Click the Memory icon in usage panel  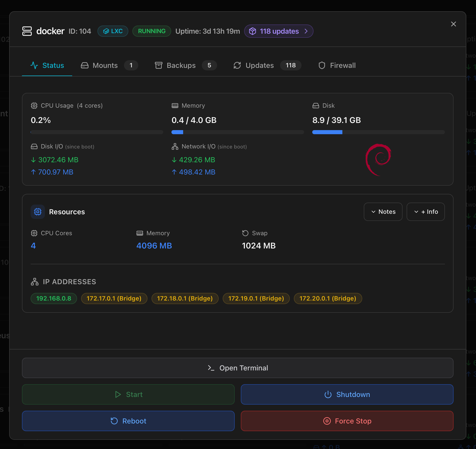point(175,106)
